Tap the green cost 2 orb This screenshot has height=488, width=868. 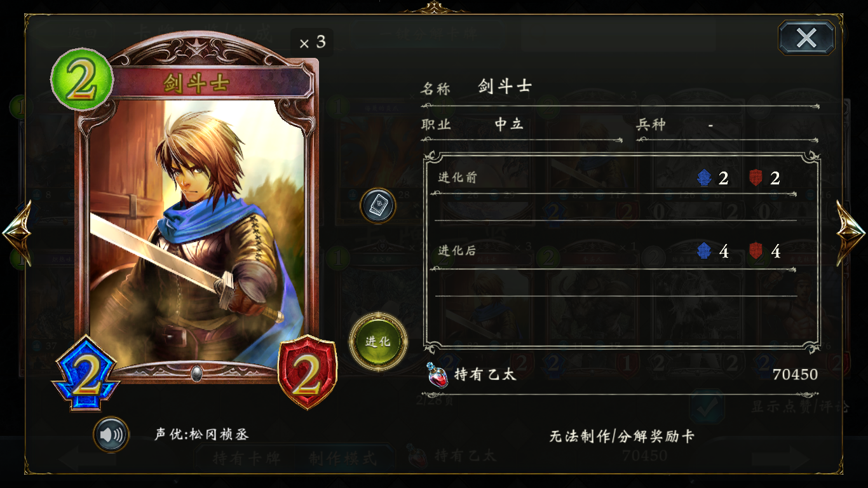(82, 79)
